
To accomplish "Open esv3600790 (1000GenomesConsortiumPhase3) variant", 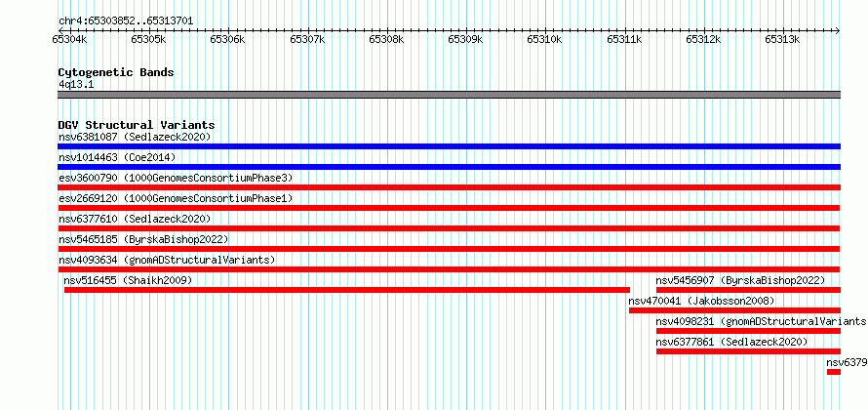I will coord(176,178).
